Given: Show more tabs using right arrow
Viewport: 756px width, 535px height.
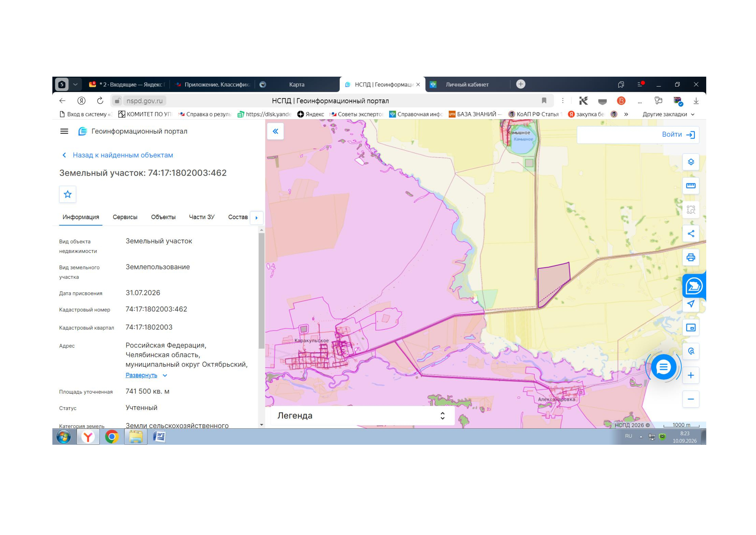Looking at the screenshot, I should 257,218.
